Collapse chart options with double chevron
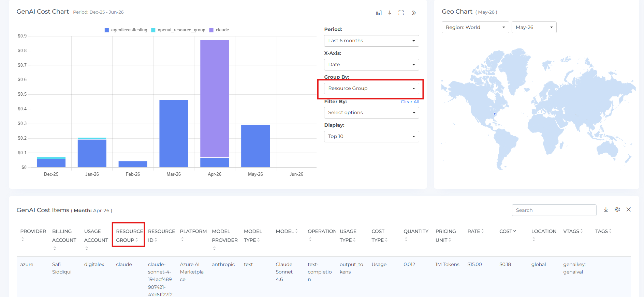Screen dimensions: 644x297 (414, 13)
